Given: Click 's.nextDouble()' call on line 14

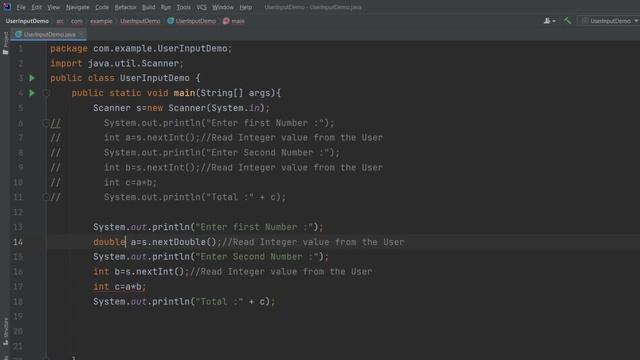Looking at the screenshot, I should [x=178, y=242].
